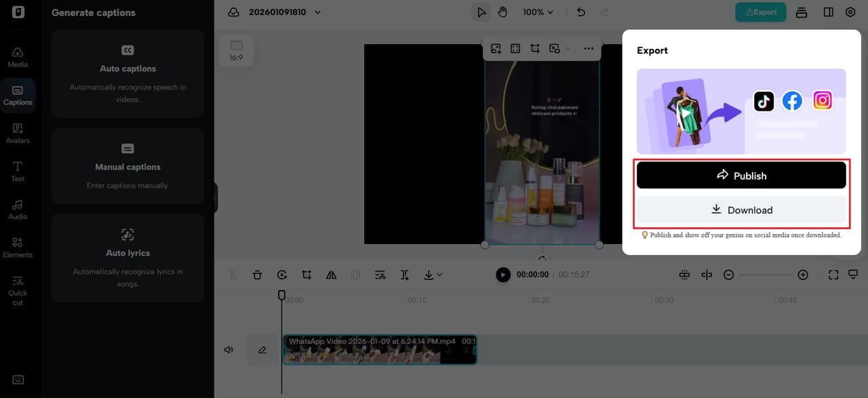Image resolution: width=868 pixels, height=398 pixels.
Task: Switch to the Audio tab in sidebar
Action: [x=18, y=209]
